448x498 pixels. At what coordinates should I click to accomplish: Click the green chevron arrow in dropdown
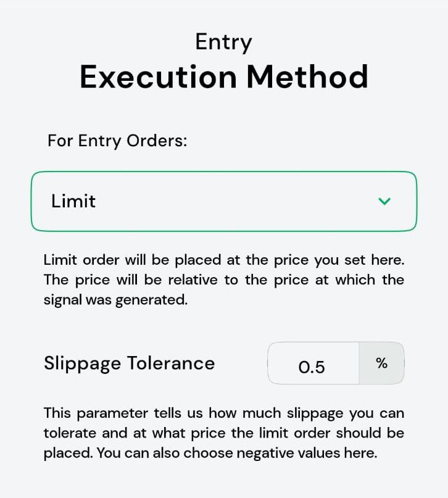pyautogui.click(x=384, y=201)
